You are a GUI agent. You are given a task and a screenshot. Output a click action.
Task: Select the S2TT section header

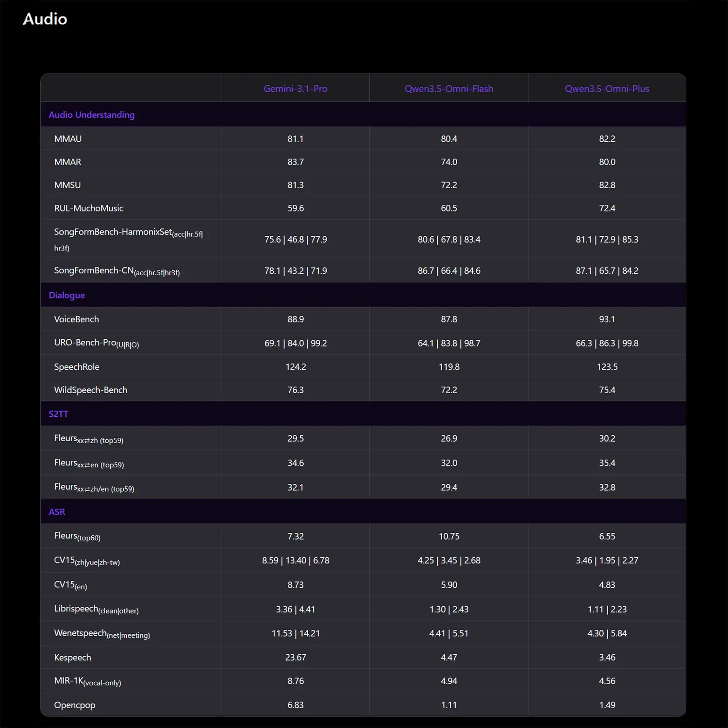tap(58, 414)
